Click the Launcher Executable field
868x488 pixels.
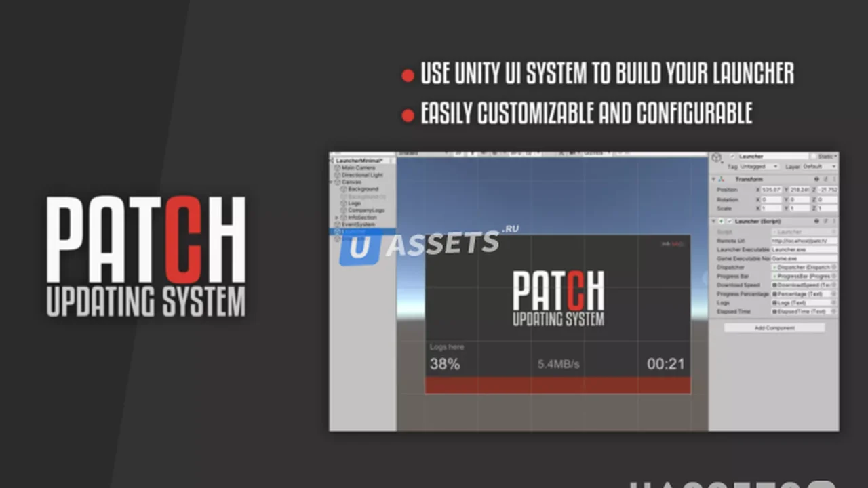tap(805, 249)
